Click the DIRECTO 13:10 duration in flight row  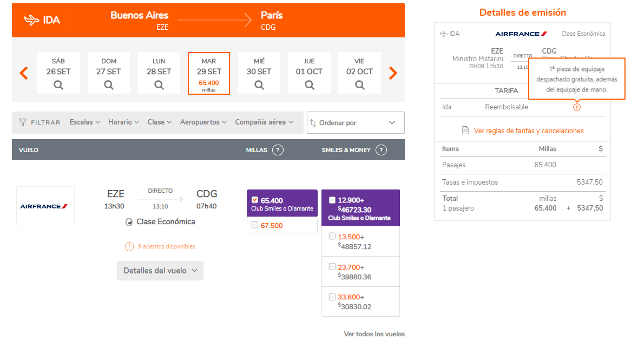(x=160, y=199)
